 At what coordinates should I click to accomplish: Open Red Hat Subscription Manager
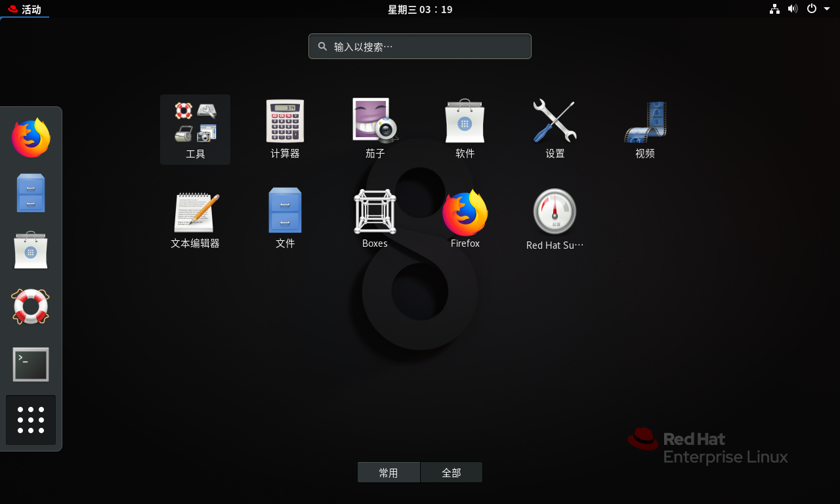click(x=555, y=219)
